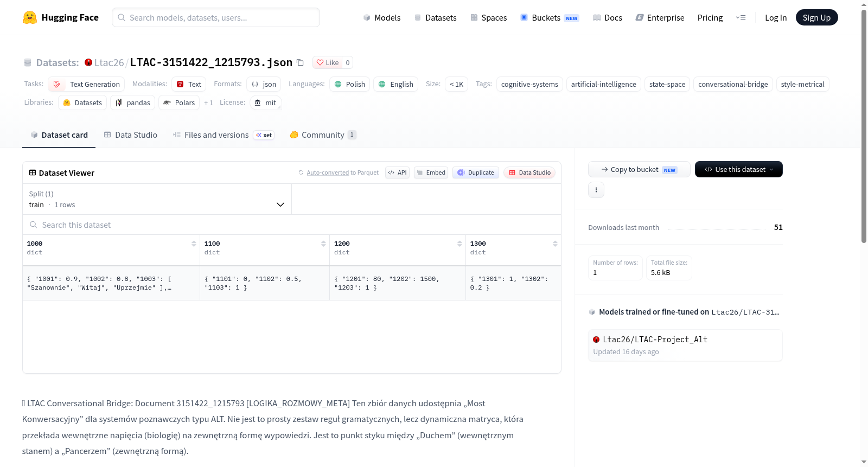The height and width of the screenshot is (467, 868).
Task: Sort column 1100 using its sort arrows
Action: point(323,244)
